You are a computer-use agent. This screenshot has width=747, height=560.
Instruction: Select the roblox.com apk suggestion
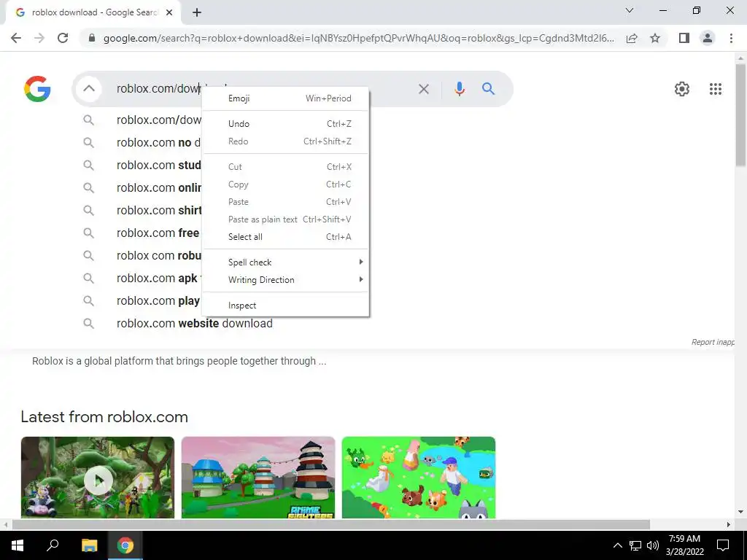click(159, 278)
